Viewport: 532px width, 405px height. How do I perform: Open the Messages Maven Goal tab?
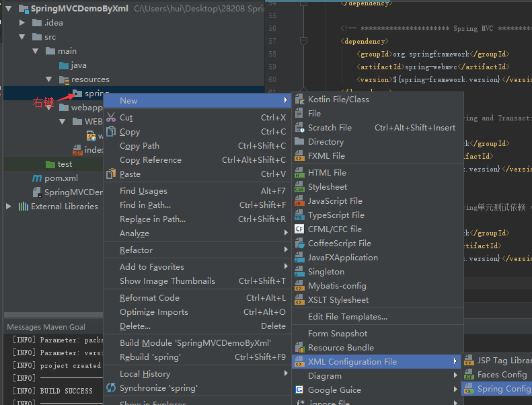pyautogui.click(x=46, y=327)
